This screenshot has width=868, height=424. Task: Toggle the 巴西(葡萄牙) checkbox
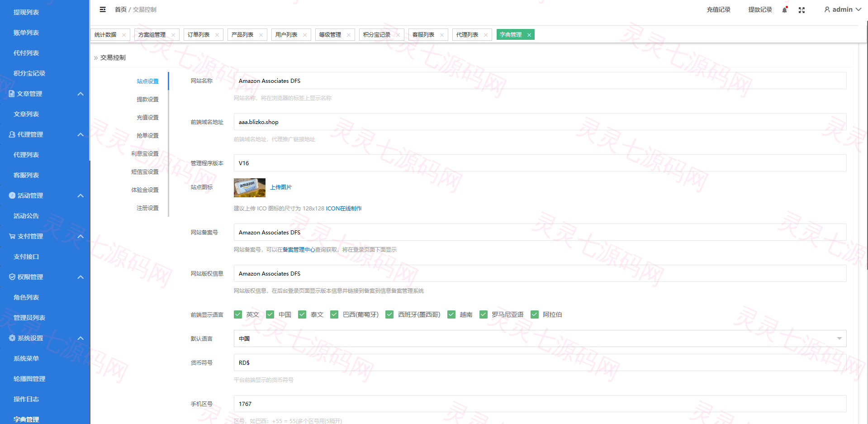click(x=334, y=314)
